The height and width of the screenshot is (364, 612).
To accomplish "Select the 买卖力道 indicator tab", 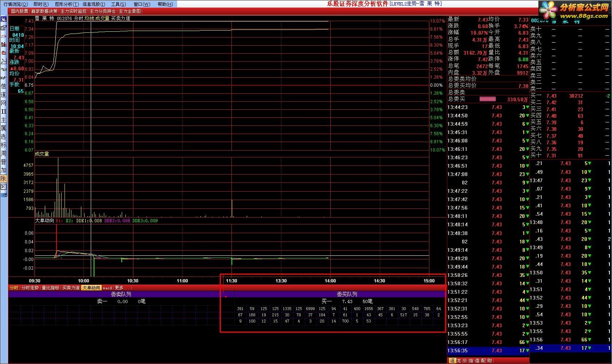I will tap(71, 288).
